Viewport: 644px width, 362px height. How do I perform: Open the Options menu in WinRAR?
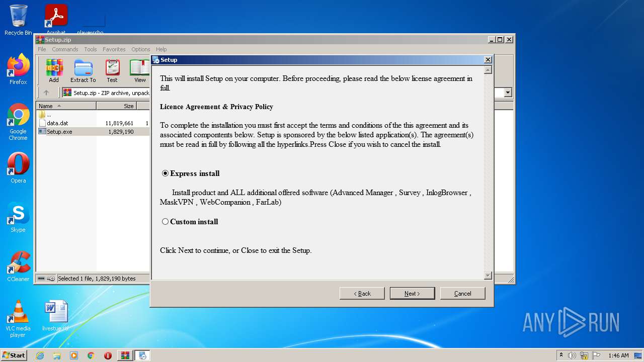click(x=141, y=49)
